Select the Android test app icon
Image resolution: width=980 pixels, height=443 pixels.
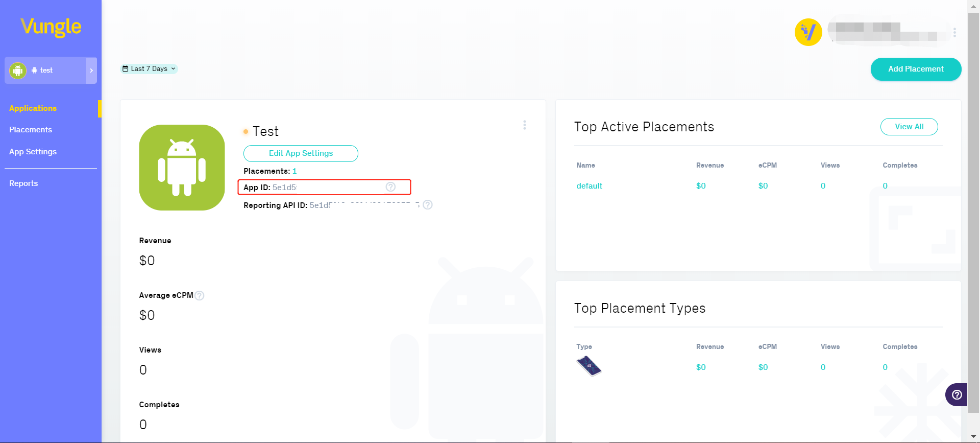coord(17,70)
